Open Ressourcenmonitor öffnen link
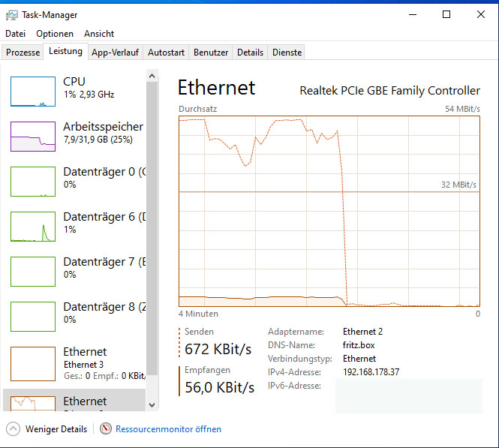 click(168, 429)
